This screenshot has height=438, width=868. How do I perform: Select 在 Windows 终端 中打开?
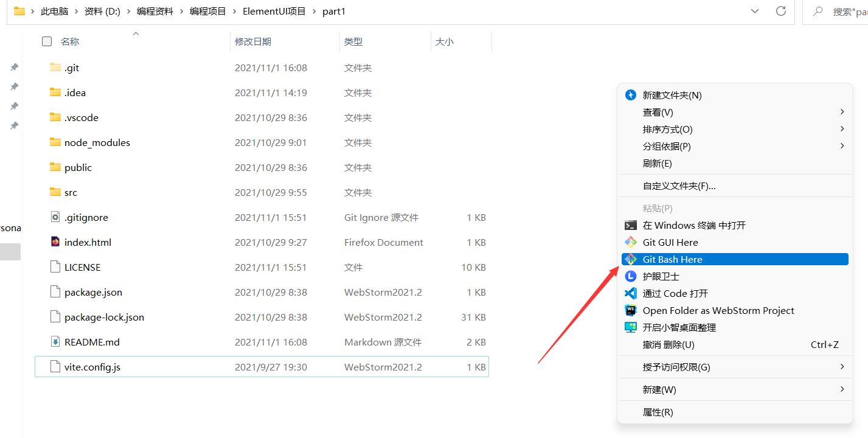(x=735, y=225)
